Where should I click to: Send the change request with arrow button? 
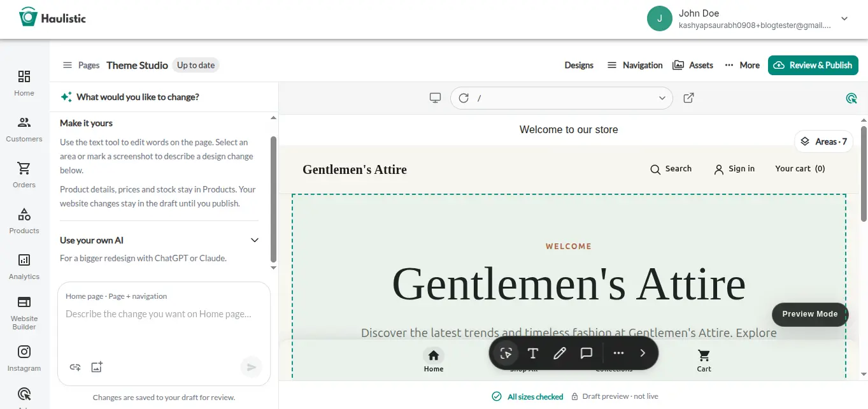point(252,367)
